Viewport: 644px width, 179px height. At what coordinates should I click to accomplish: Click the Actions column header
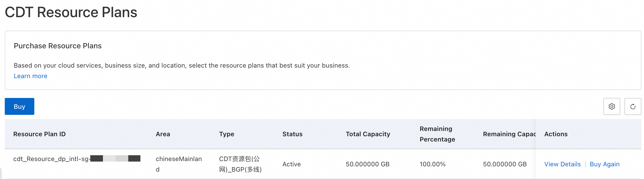coord(556,134)
